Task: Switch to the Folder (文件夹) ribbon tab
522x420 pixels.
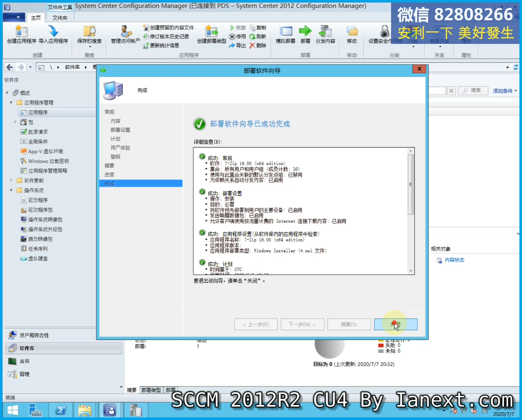Action: click(x=60, y=18)
